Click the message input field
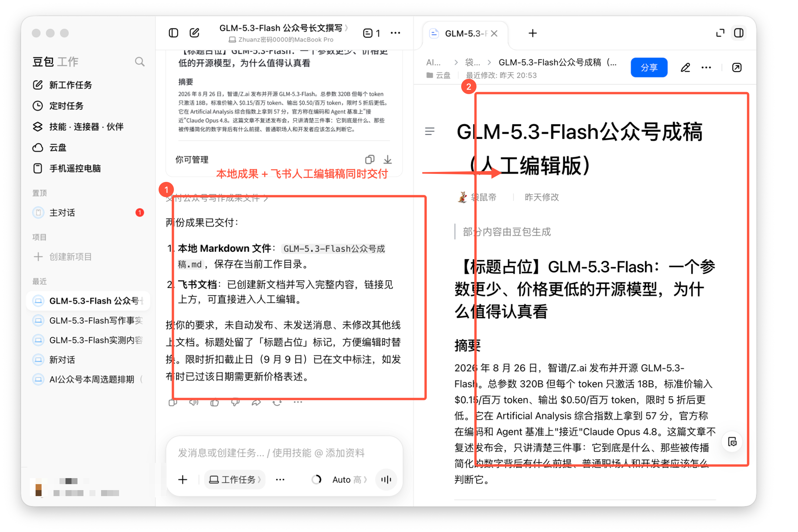 tap(284, 453)
